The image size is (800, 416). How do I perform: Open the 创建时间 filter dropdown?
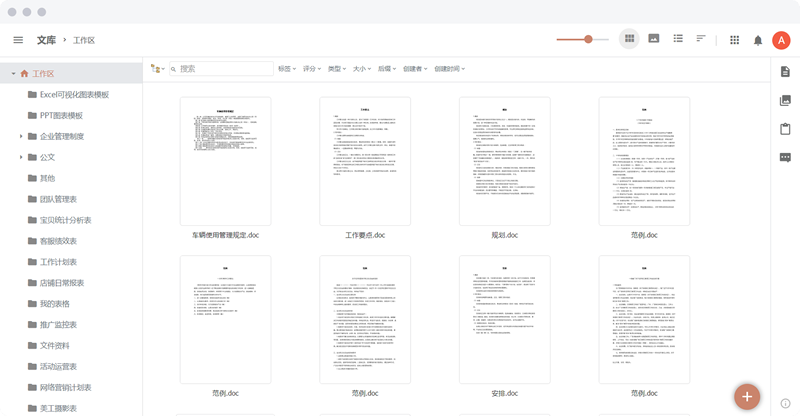pyautogui.click(x=447, y=69)
